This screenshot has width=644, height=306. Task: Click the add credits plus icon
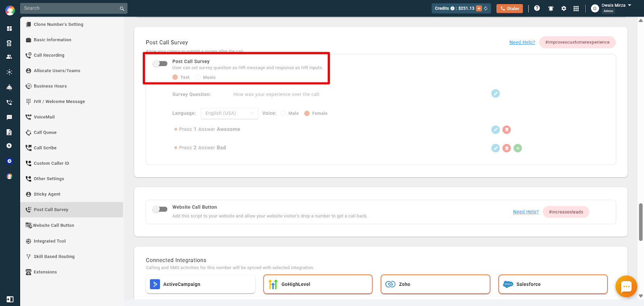(x=479, y=8)
